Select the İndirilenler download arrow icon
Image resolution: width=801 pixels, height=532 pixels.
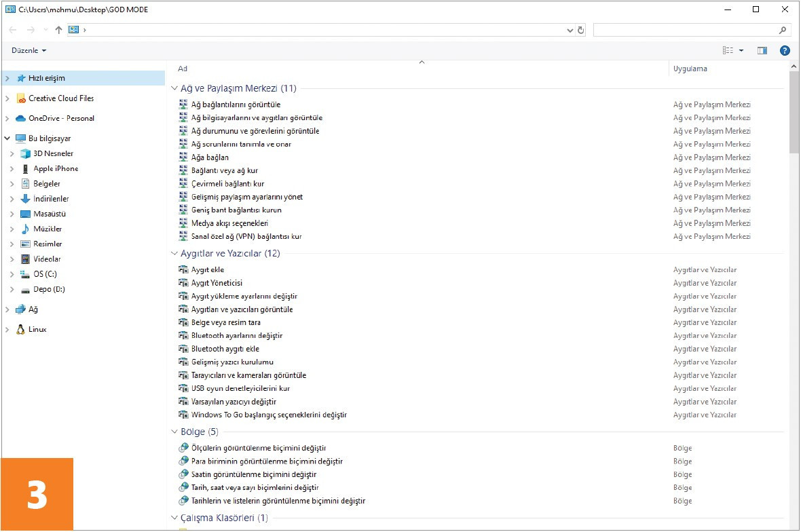pyautogui.click(x=25, y=199)
